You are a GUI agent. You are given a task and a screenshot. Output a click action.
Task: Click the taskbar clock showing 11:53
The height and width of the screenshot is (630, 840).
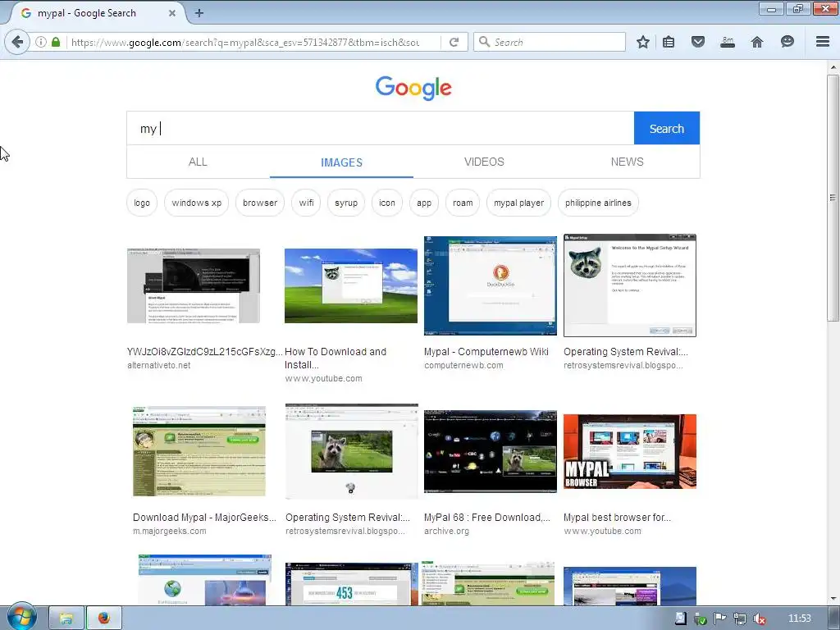799,619
